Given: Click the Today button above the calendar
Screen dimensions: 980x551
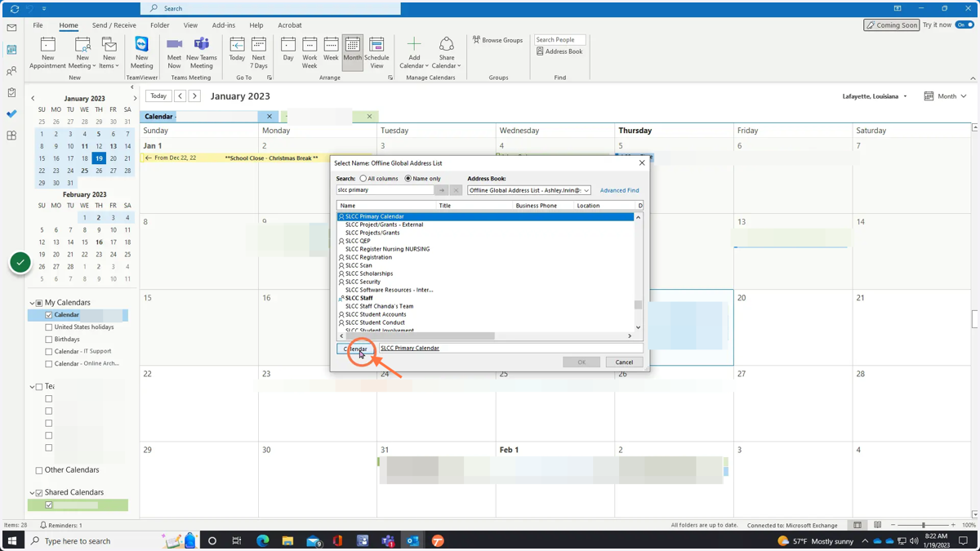Looking at the screenshot, I should coord(158,96).
